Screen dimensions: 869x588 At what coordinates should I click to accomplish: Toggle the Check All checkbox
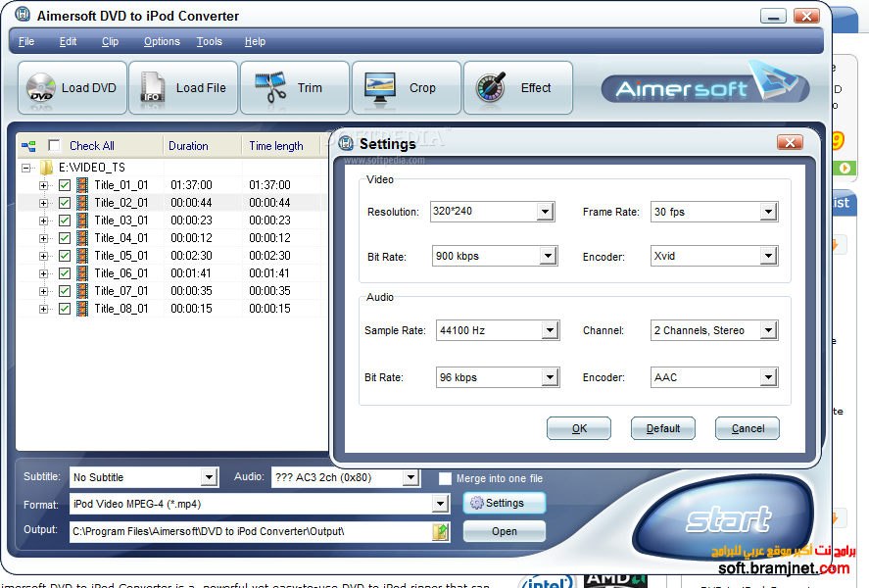click(54, 146)
